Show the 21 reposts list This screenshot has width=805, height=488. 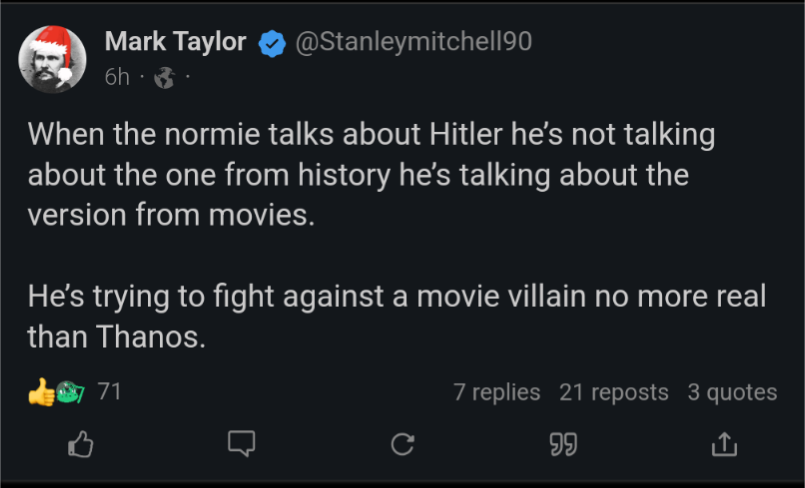coord(614,393)
